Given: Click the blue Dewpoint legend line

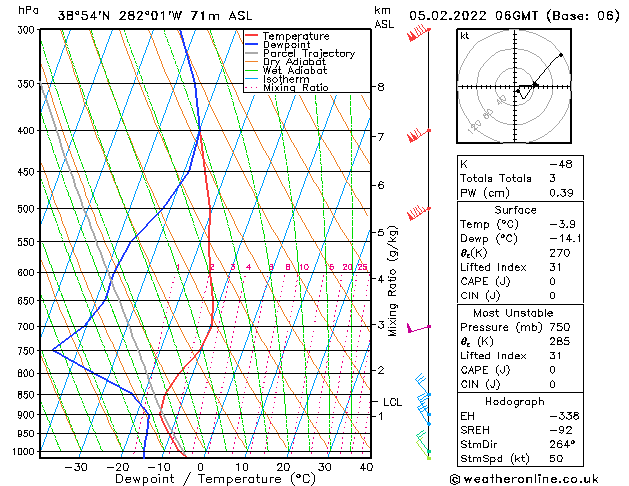Looking at the screenshot, I should point(251,45).
